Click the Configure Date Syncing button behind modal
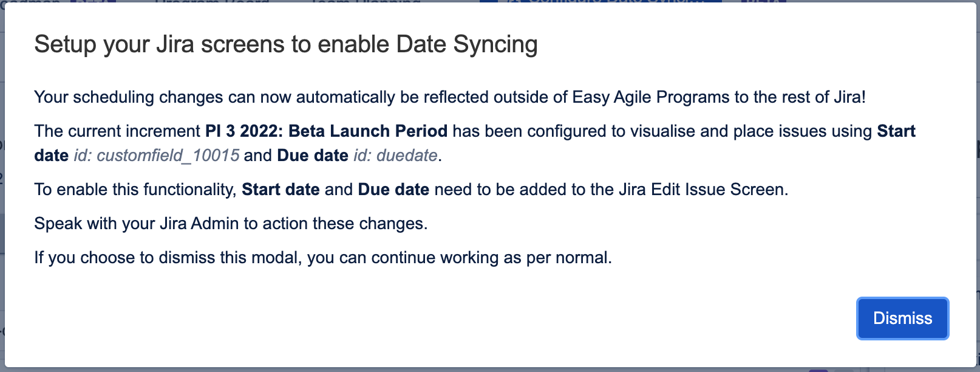Image resolution: width=980 pixels, height=372 pixels. [x=601, y=1]
